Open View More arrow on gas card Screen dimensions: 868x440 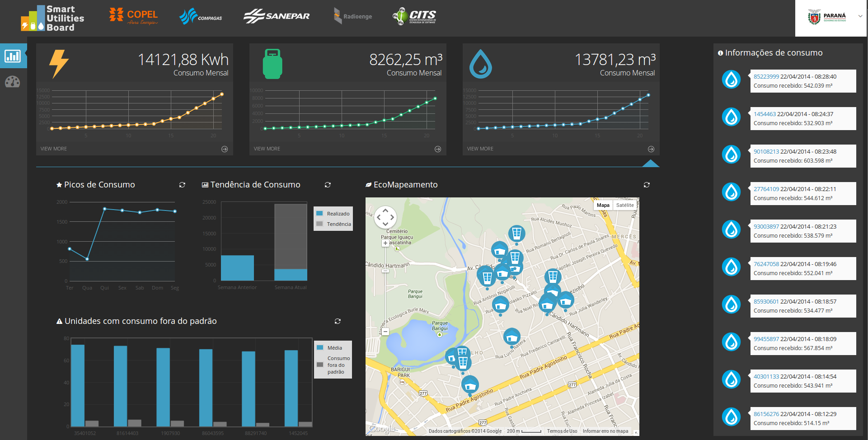438,149
